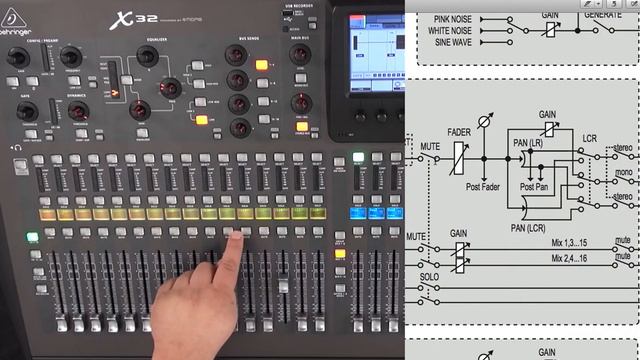This screenshot has width=640, height=360.
Task: Click the Mix 1,3...15 label
Action: pos(569,243)
